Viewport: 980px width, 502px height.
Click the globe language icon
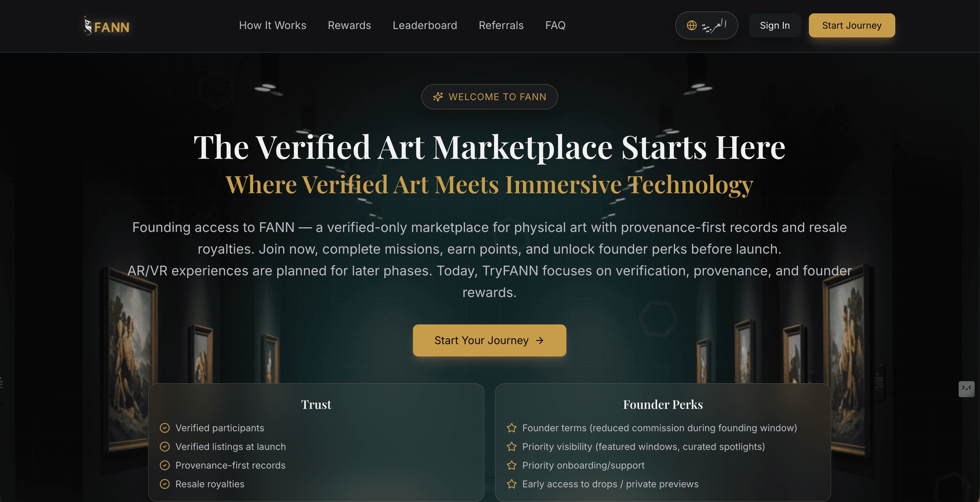pyautogui.click(x=691, y=25)
